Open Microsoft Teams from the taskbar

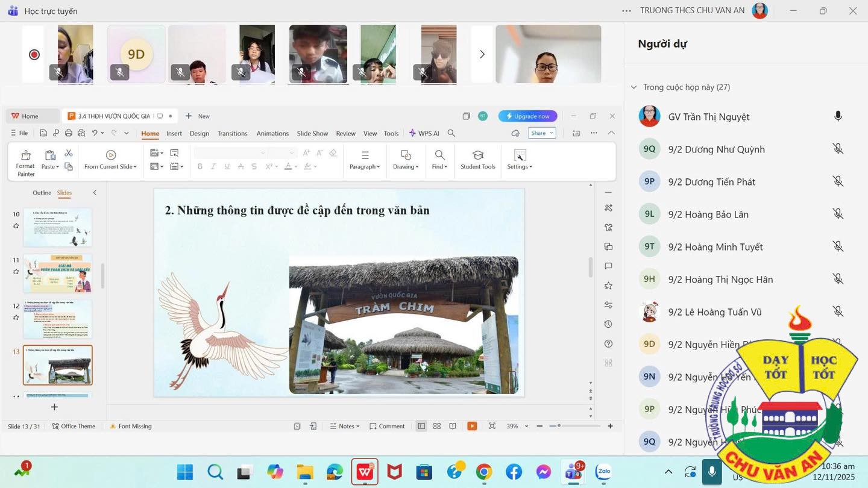(x=572, y=472)
